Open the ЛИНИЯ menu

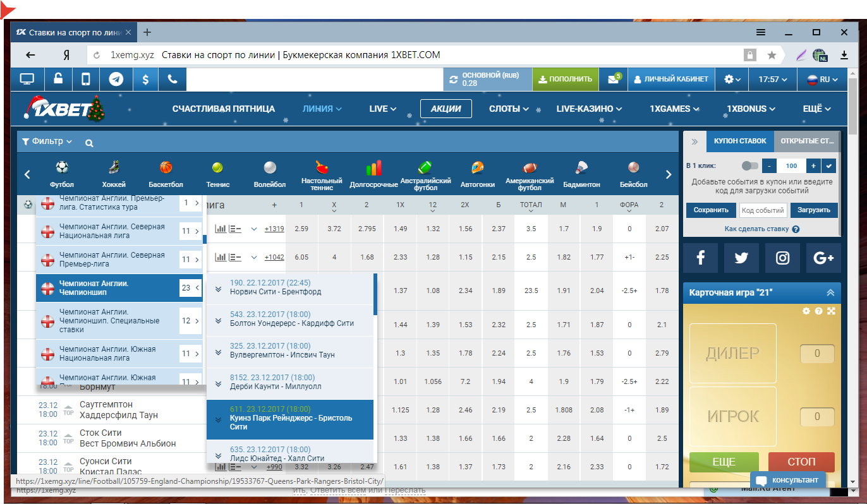tap(322, 109)
